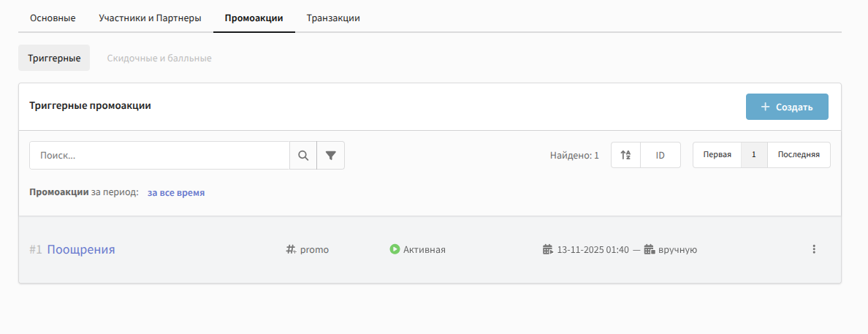The width and height of the screenshot is (868, 334).
Task: Click the green Активная status icon
Action: coord(395,249)
